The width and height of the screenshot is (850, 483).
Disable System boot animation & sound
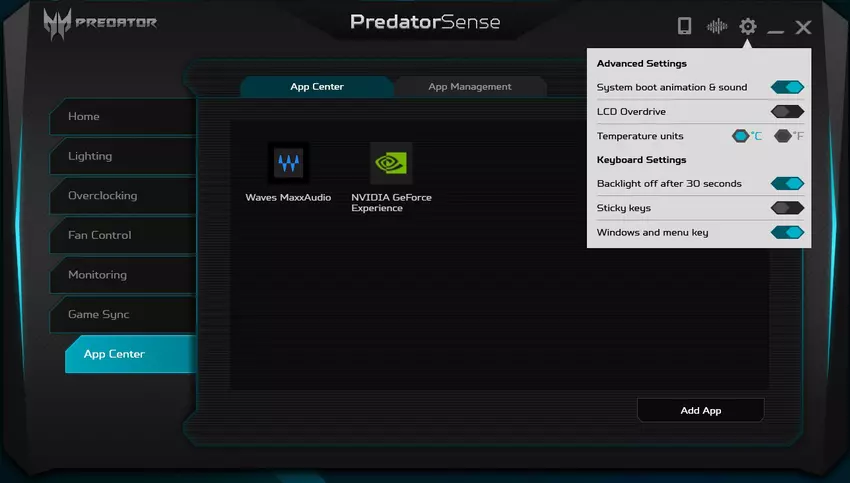click(x=787, y=88)
